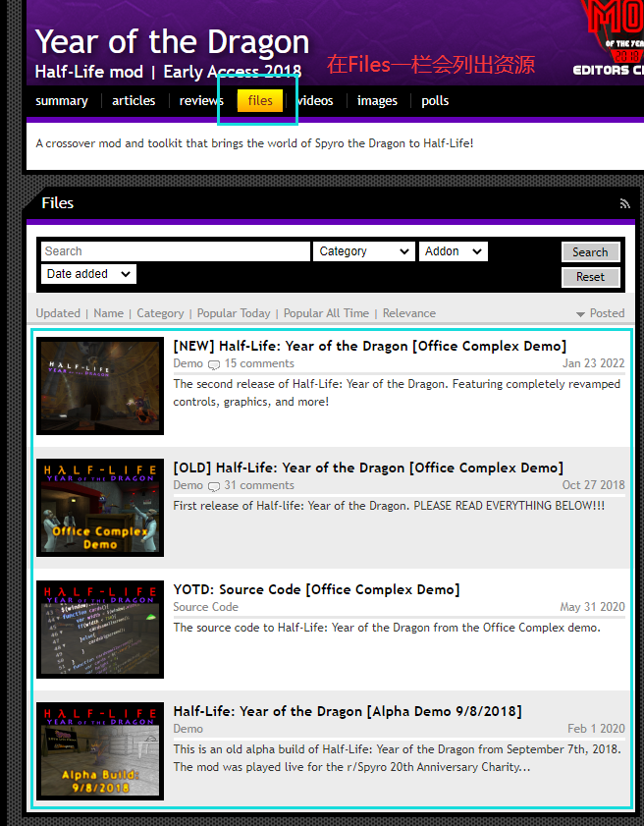Click thumbnail of the [NEW] Office Complex Demo
644x826 pixels.
[x=100, y=386]
